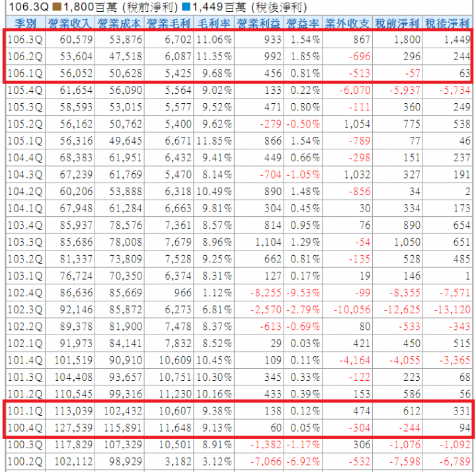Click net profit -13,120 in 102.3Q row

[x=452, y=309]
